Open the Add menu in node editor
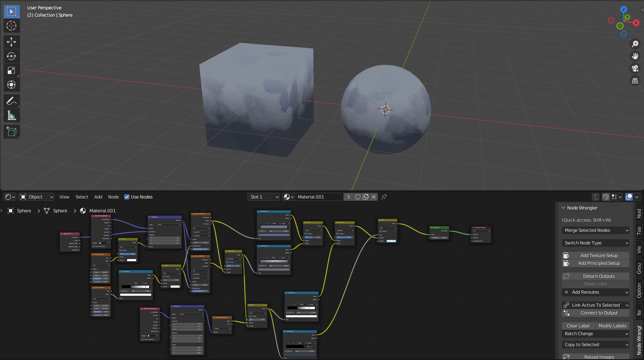Screen dimensions: 644x360 (x=98, y=197)
